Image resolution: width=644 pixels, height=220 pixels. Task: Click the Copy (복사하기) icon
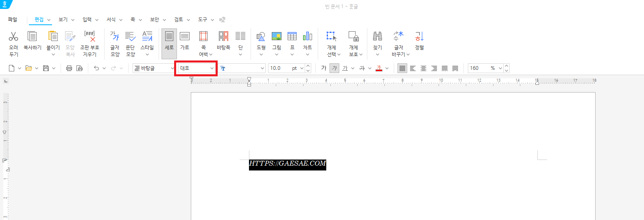tap(32, 37)
